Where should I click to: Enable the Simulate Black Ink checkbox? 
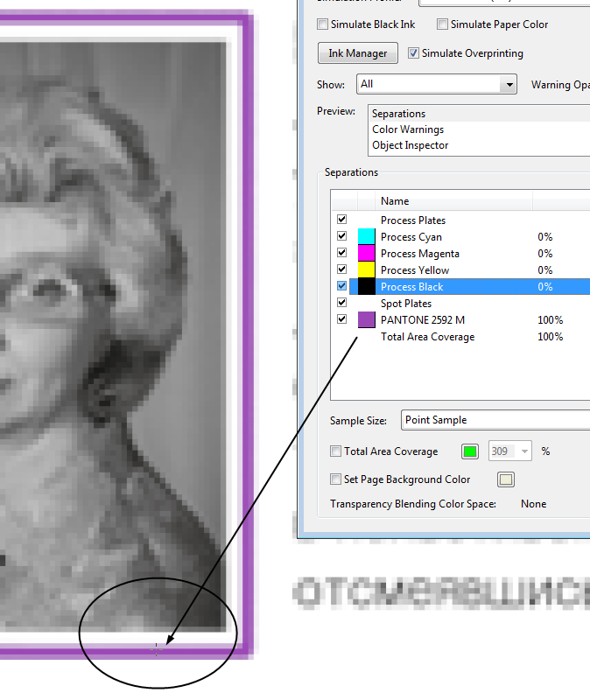click(x=322, y=24)
